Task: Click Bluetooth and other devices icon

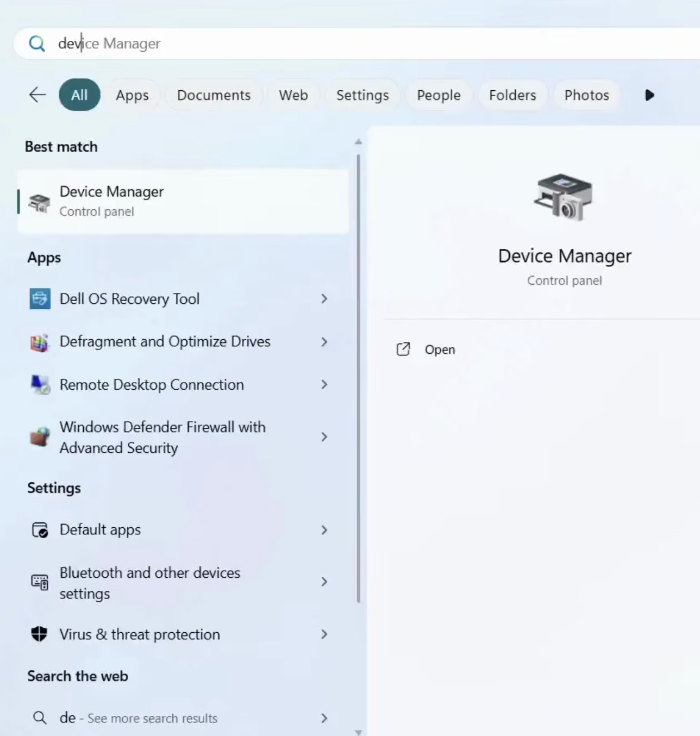Action: coord(40,582)
